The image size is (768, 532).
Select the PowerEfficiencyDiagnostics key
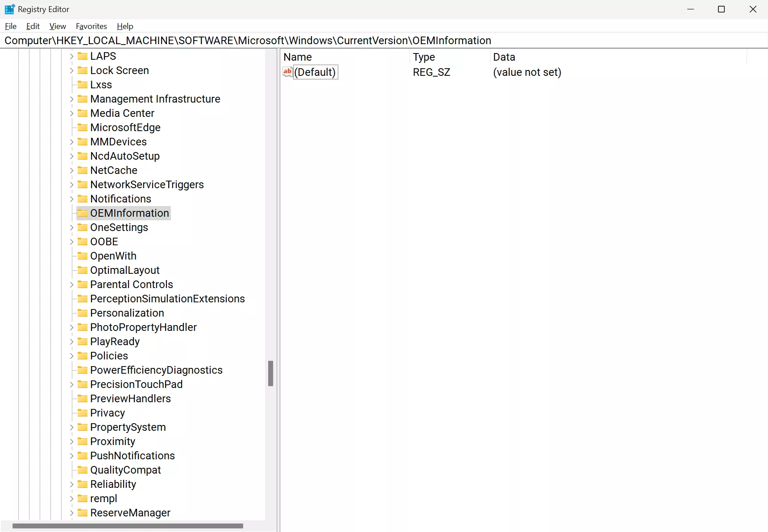(x=156, y=370)
